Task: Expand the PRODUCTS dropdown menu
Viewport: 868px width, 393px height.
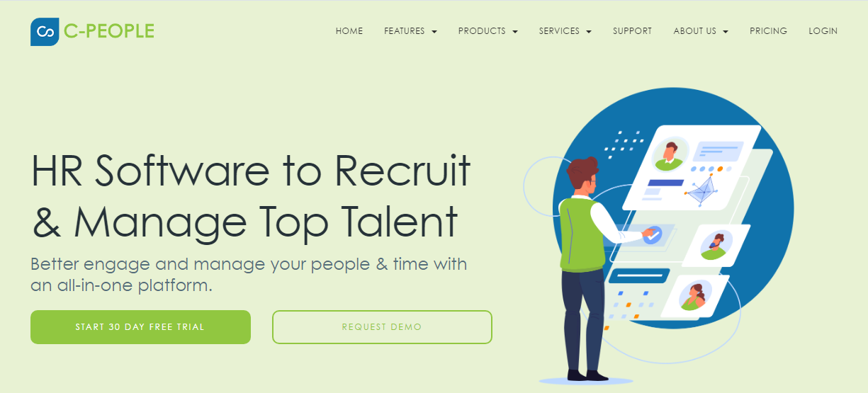Action: 487,31
